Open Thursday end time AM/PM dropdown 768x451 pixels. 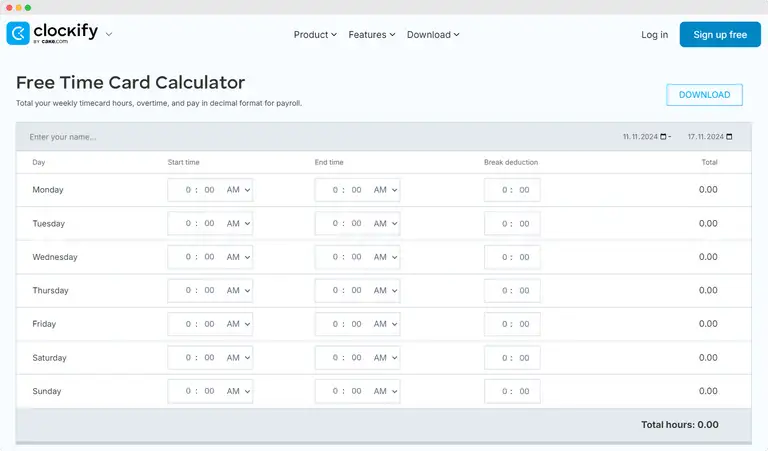(x=385, y=290)
